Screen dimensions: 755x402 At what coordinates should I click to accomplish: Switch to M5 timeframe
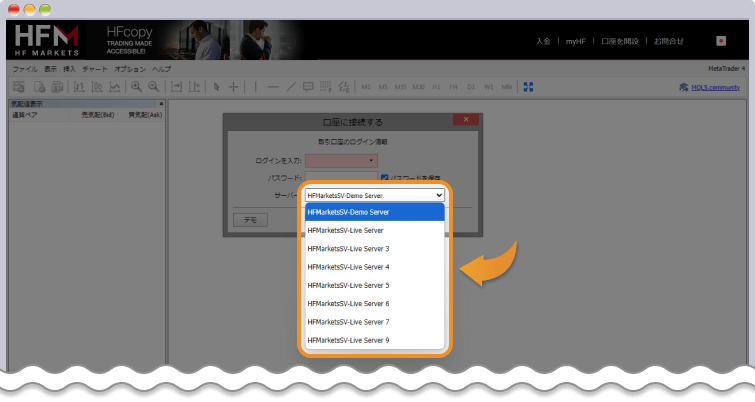(x=383, y=87)
